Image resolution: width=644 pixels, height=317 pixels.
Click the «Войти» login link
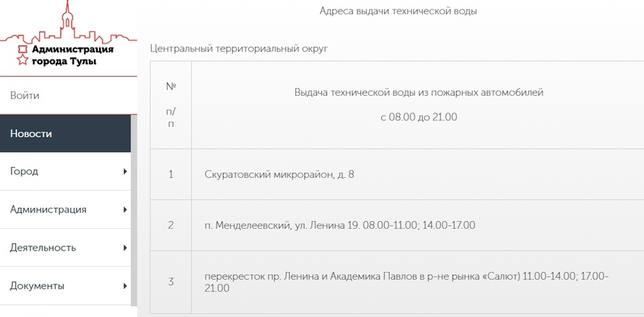(25, 96)
